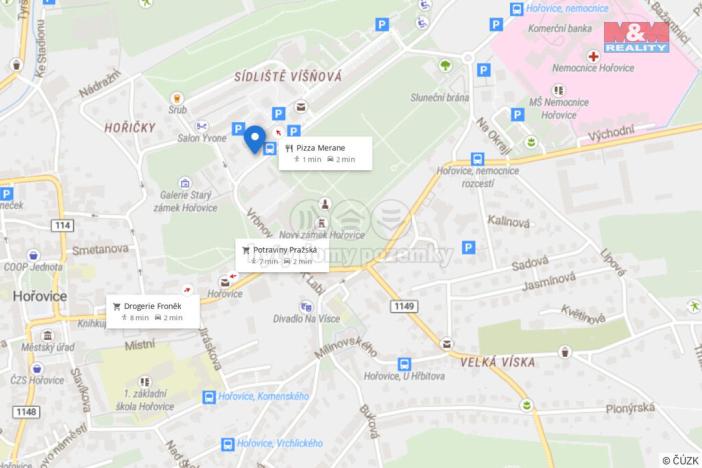
Task: Click the Divadlo Na Vísce theatre icon
Action: coord(306,307)
